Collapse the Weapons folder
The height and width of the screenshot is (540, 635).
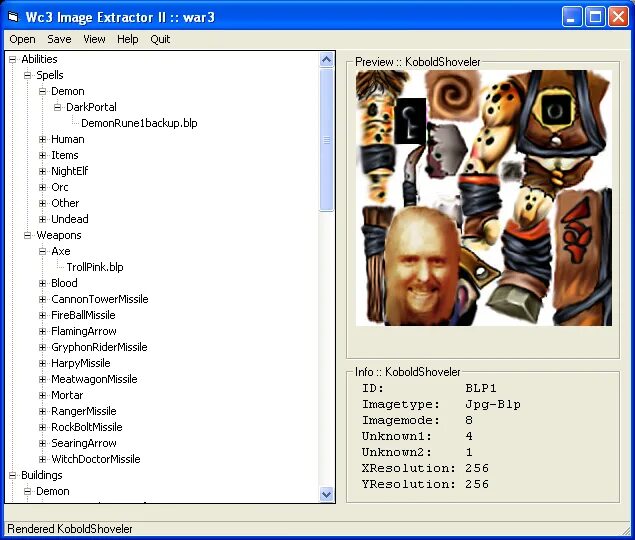pos(28,235)
